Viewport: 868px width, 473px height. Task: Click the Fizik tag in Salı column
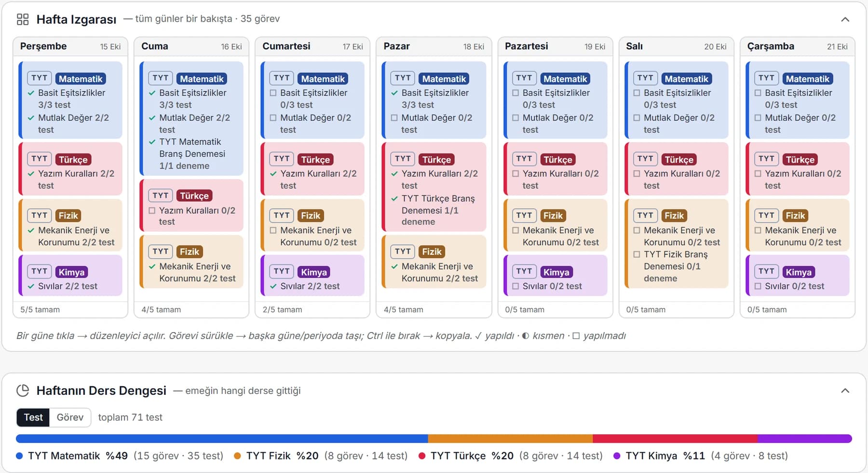(x=674, y=216)
